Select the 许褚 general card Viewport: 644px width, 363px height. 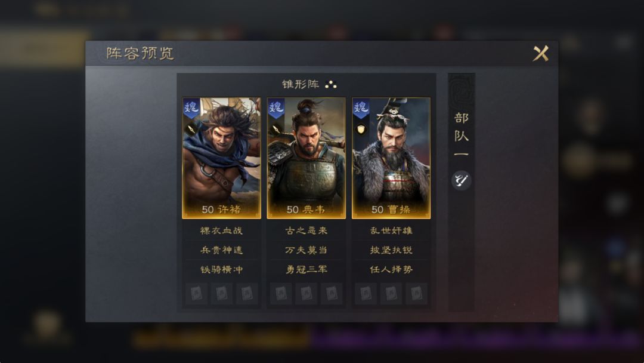[221, 158]
